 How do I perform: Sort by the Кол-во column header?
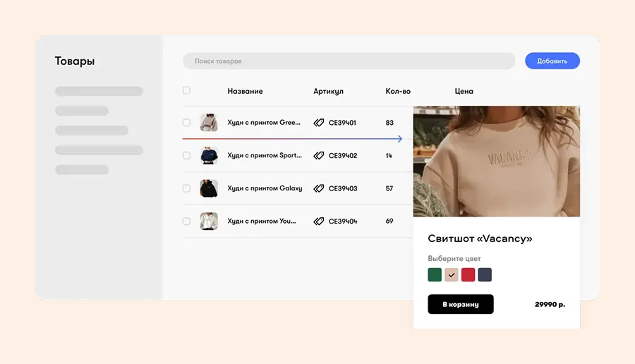(x=398, y=91)
